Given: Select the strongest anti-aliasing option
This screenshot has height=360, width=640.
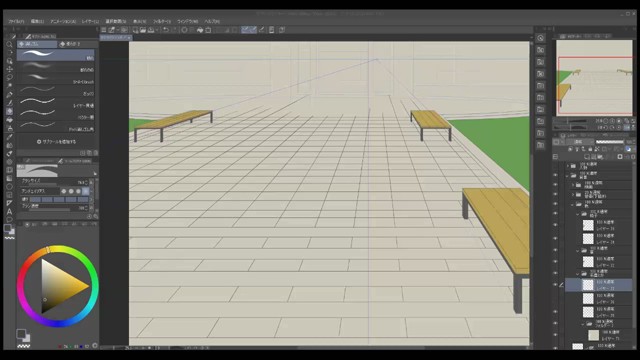Looking at the screenshot, I should coord(86,191).
